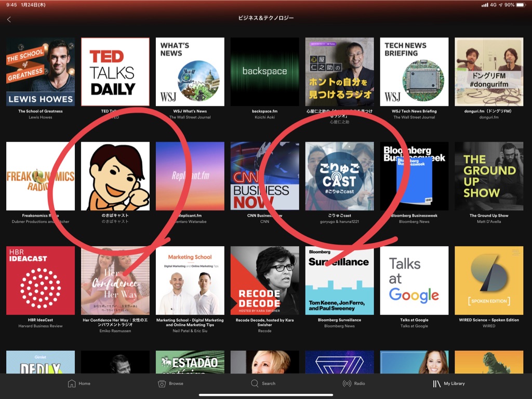Viewport: 532px width, 399px height.
Task: Open donguri.fm podcast cover
Action: coord(489,72)
